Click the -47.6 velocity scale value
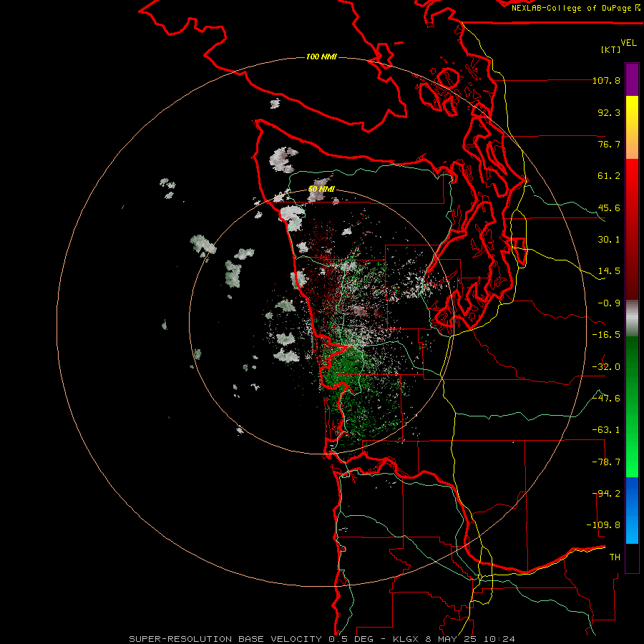Image resolution: width=644 pixels, height=644 pixels. pyautogui.click(x=606, y=399)
